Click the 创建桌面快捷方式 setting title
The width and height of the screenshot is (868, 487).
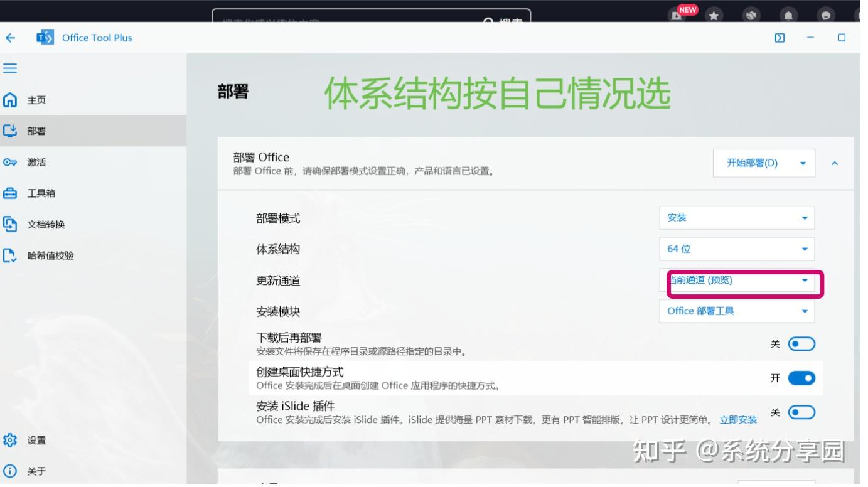coord(300,372)
